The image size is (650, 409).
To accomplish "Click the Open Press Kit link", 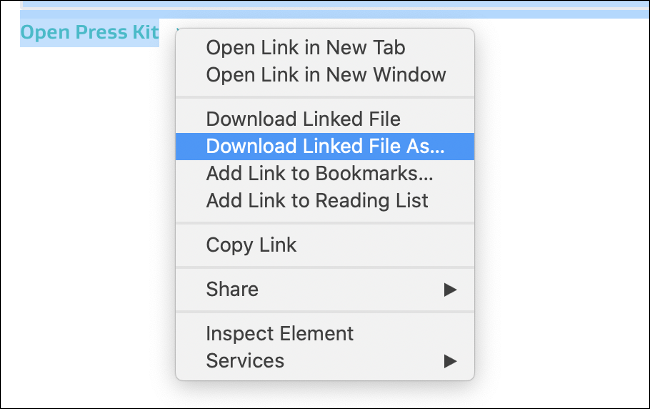I will [x=89, y=32].
